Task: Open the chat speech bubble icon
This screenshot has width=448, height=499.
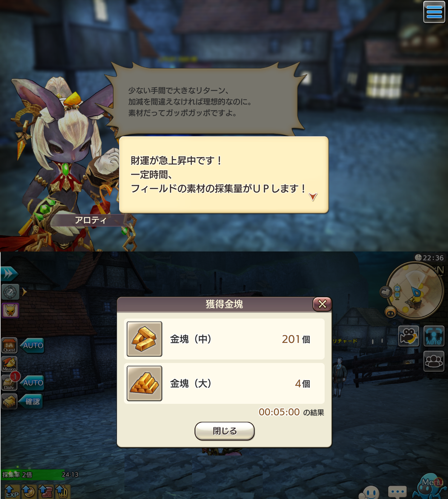Action: pyautogui.click(x=398, y=492)
